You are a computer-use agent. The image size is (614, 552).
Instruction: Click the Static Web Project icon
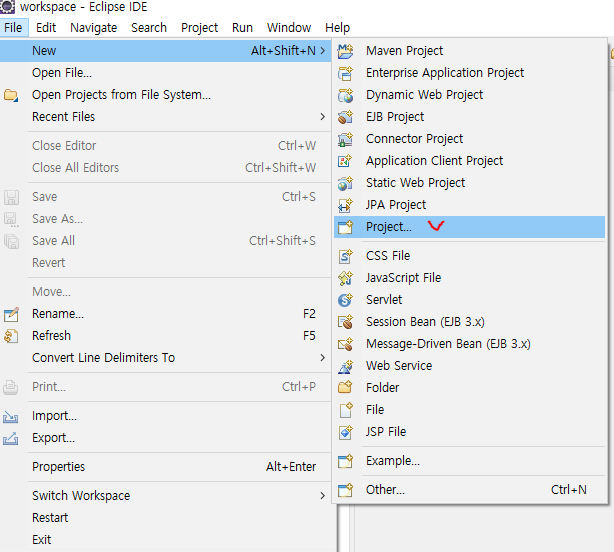[x=345, y=183]
